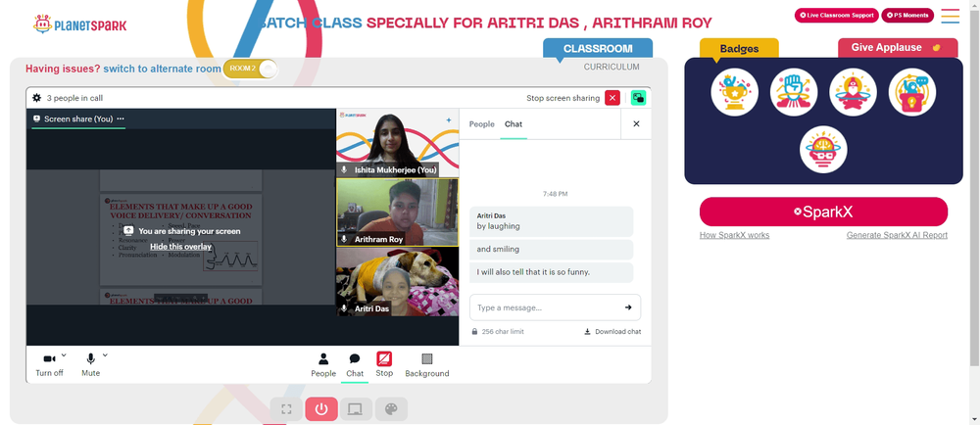Click the laptop screen icon button
The height and width of the screenshot is (425, 980).
pyautogui.click(x=356, y=409)
